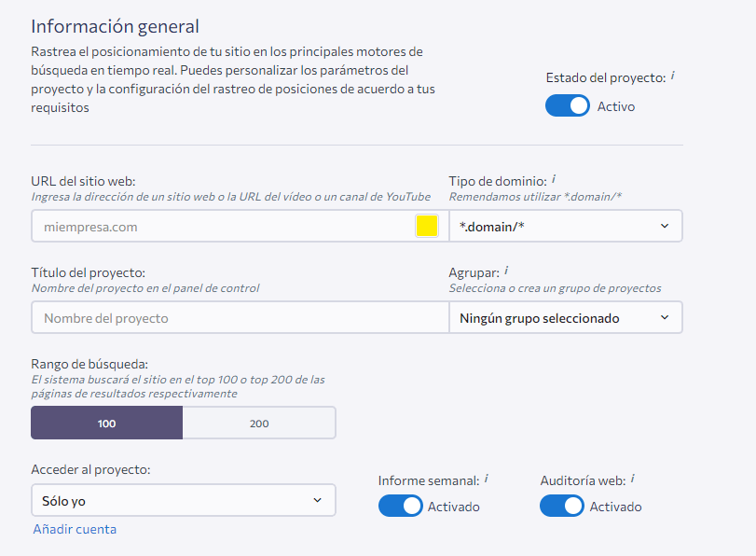Screen dimensions: 756x556
Task: Click the chevron arrow in the Agrupar field
Action: point(664,318)
